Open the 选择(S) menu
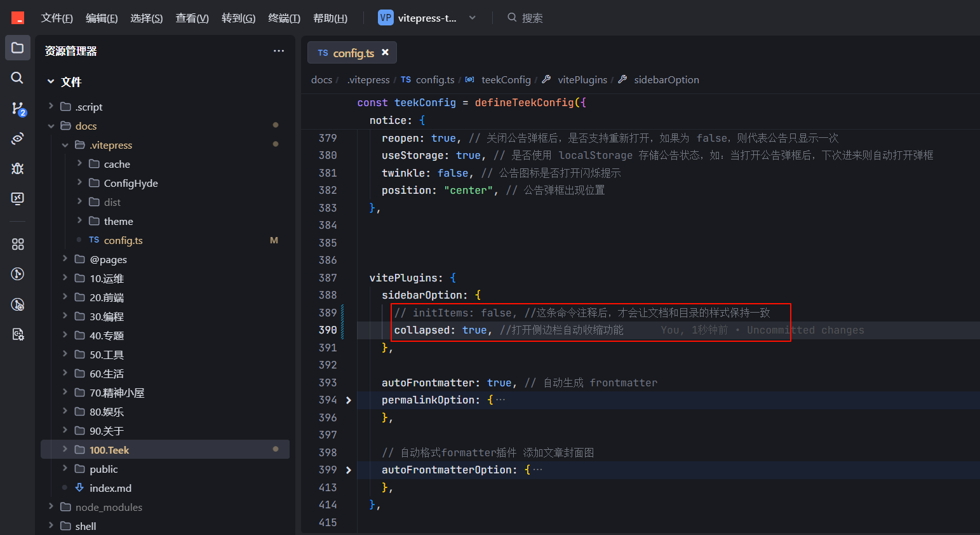Image resolution: width=980 pixels, height=535 pixels. [x=147, y=18]
